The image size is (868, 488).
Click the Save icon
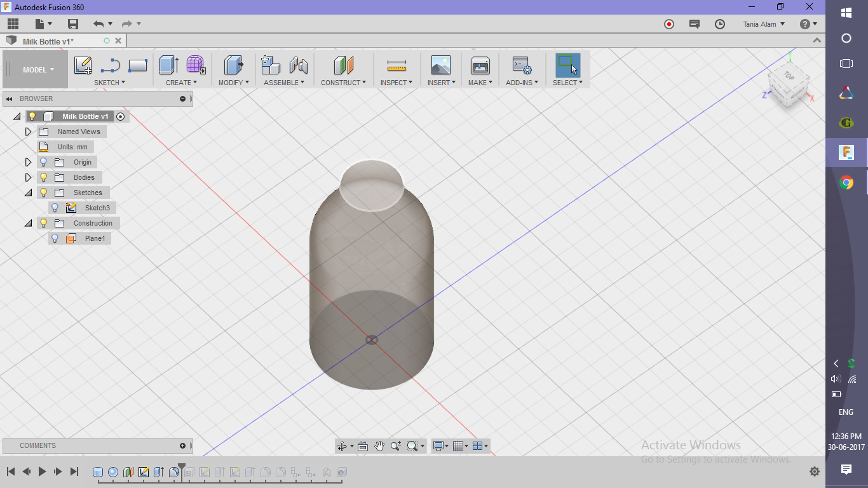(x=73, y=24)
